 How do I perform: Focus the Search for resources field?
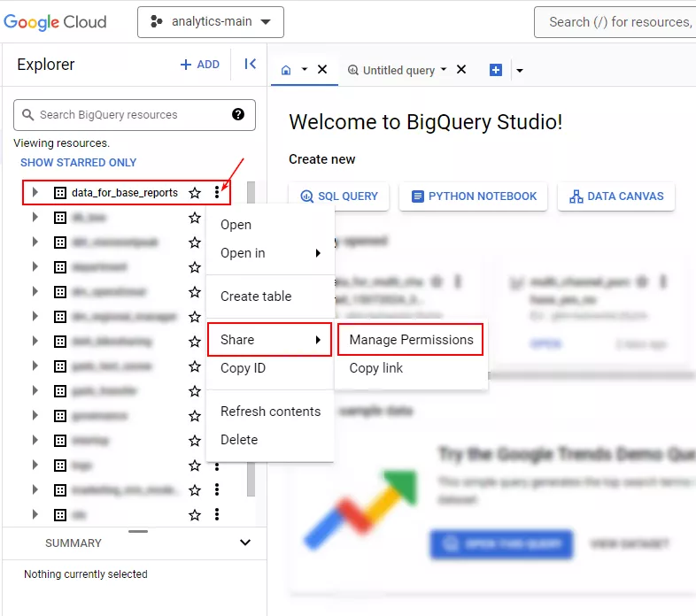[x=617, y=22]
